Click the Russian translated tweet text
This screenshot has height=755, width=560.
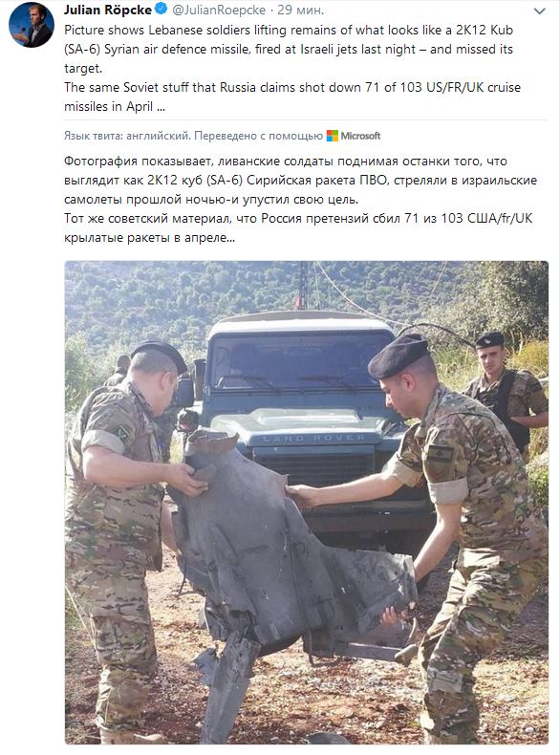[300, 199]
